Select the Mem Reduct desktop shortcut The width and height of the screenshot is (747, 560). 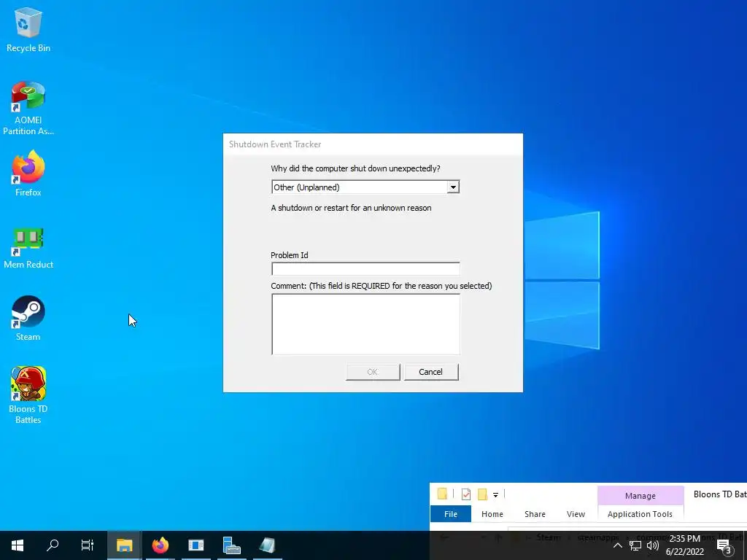tap(28, 248)
